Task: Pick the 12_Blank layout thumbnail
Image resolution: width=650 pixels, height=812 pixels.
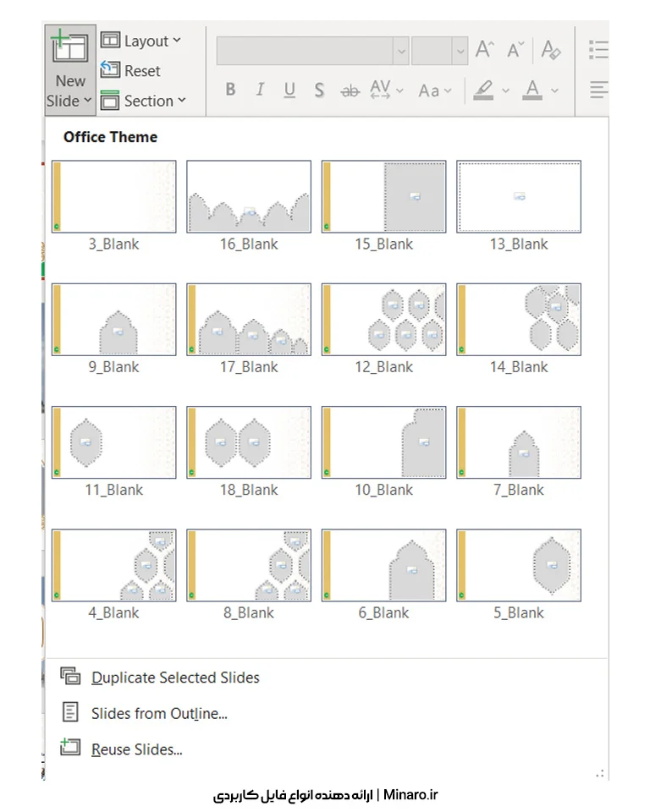Action: 383,320
